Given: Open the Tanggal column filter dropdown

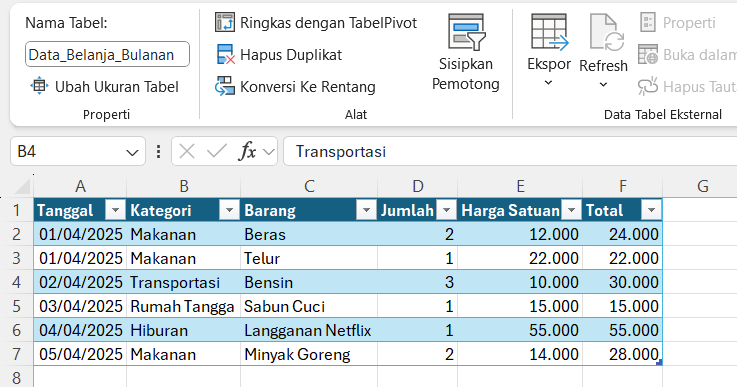Looking at the screenshot, I should tap(115, 210).
